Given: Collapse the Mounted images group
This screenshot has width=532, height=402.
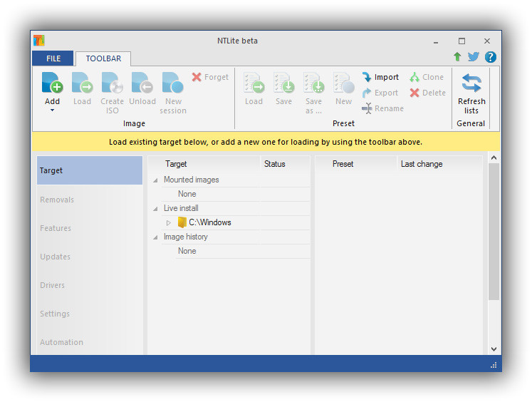Looking at the screenshot, I should tap(155, 180).
